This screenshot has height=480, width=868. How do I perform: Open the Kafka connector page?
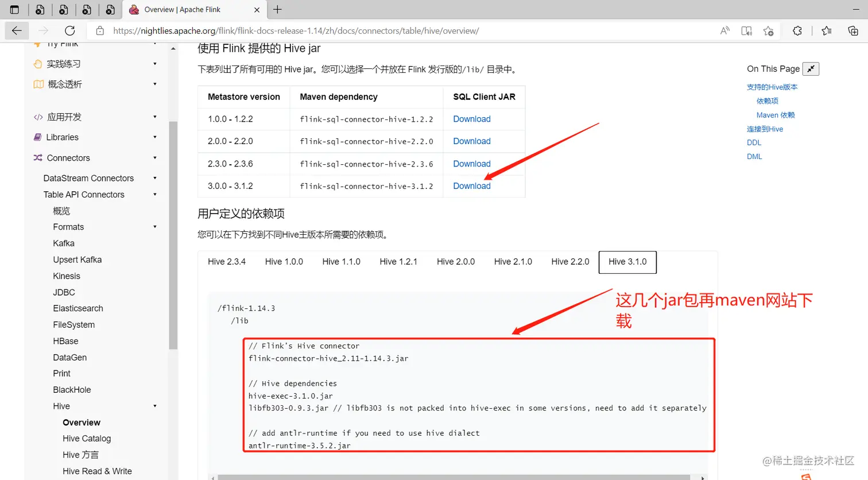(x=64, y=243)
